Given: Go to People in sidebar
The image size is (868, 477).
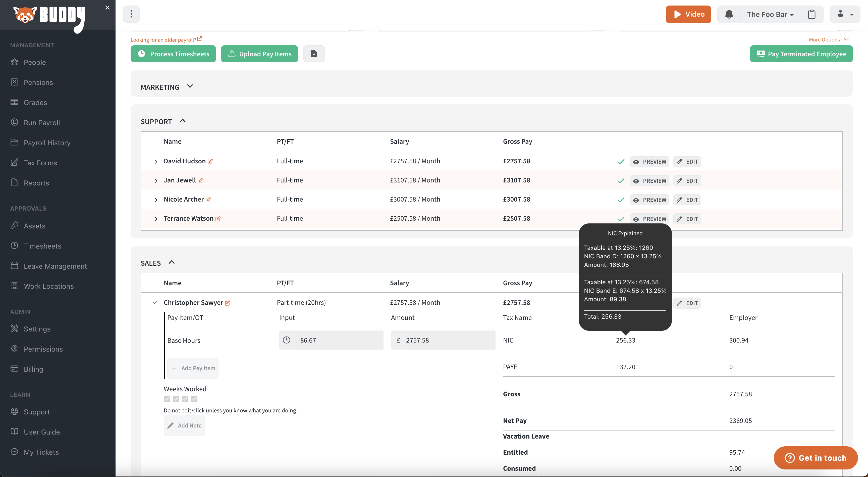Looking at the screenshot, I should (35, 62).
